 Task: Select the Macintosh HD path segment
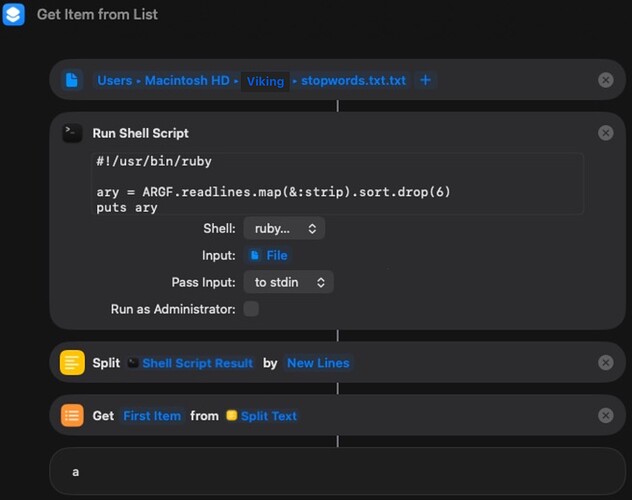[x=187, y=81]
